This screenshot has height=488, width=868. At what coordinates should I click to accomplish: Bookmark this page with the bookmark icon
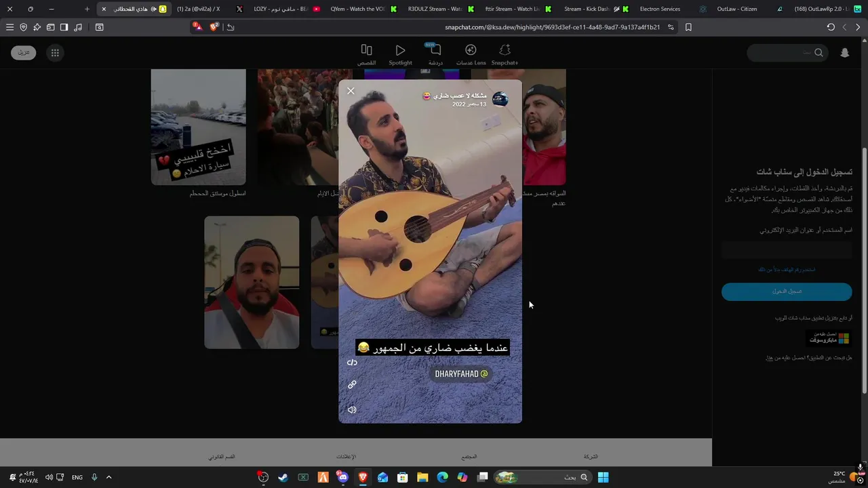pos(688,27)
